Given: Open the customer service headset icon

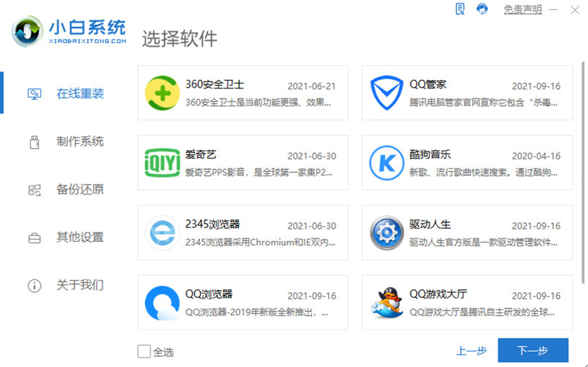Looking at the screenshot, I should (x=482, y=9).
